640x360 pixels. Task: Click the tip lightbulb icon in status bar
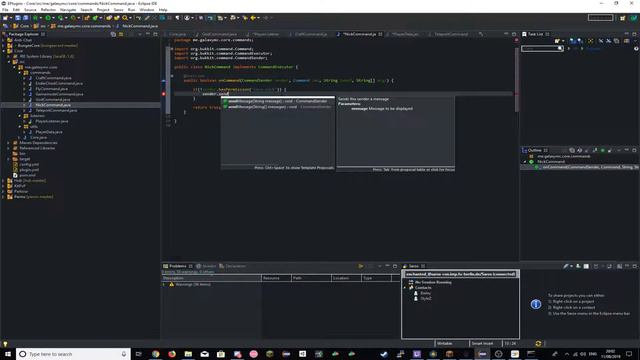[5, 344]
